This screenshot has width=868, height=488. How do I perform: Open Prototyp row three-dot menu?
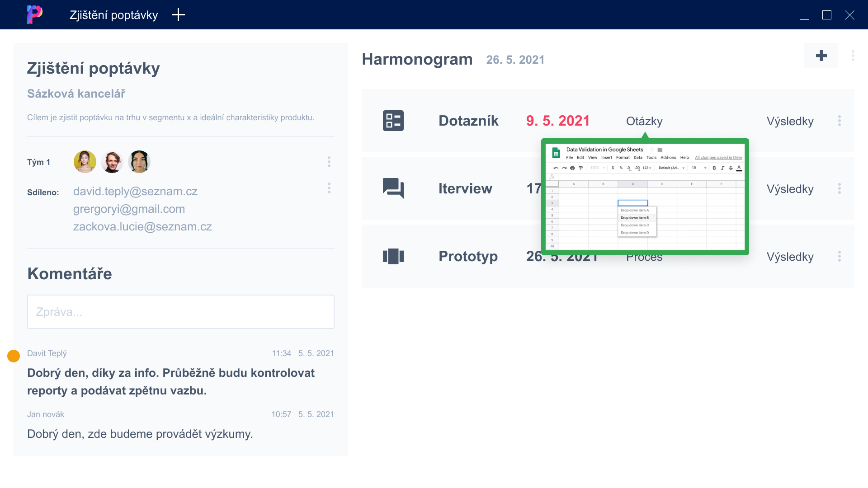pyautogui.click(x=839, y=256)
